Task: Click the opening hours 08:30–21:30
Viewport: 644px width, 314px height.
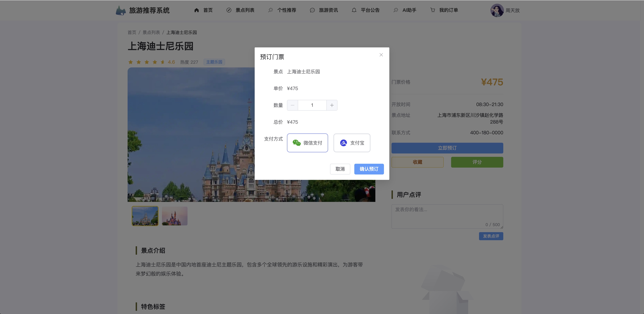Action: [489, 105]
